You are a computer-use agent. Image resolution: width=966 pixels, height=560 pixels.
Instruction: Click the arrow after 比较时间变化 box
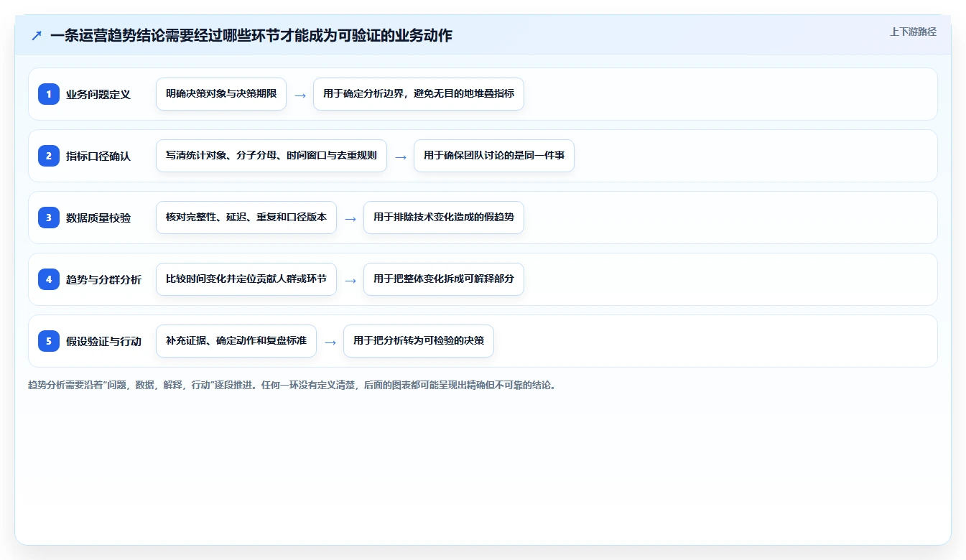click(x=350, y=280)
